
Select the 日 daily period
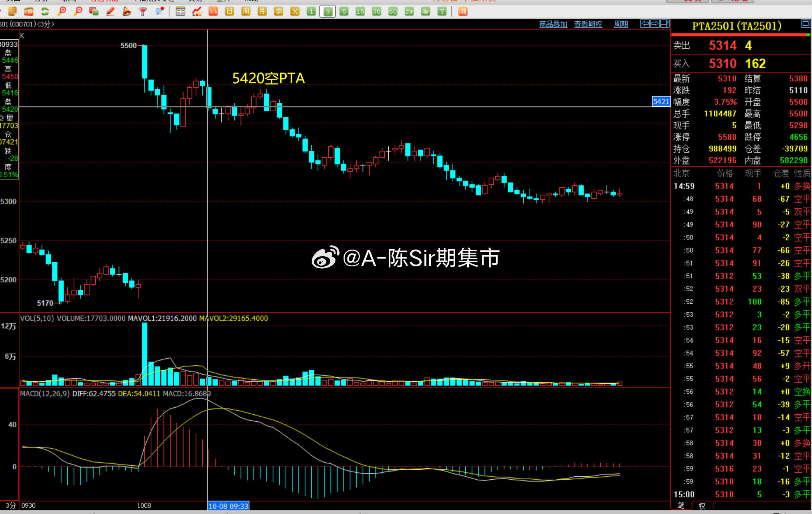230,12
